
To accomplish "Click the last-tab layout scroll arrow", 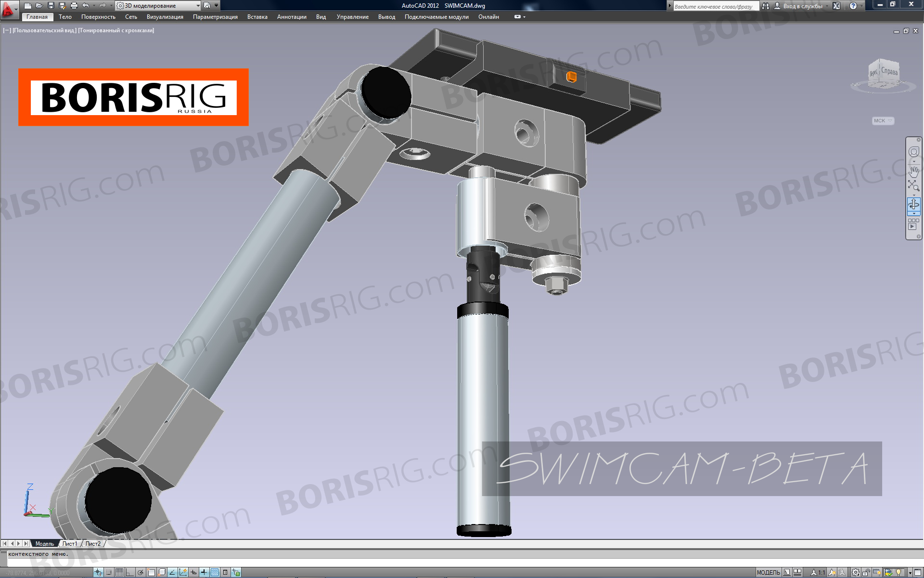I will point(26,543).
